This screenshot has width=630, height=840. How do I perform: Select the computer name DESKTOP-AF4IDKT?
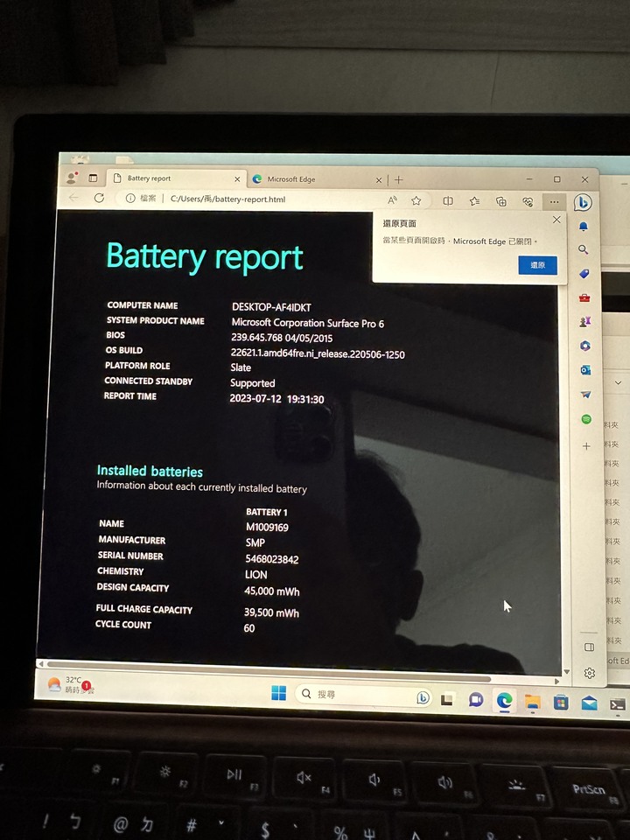click(271, 307)
